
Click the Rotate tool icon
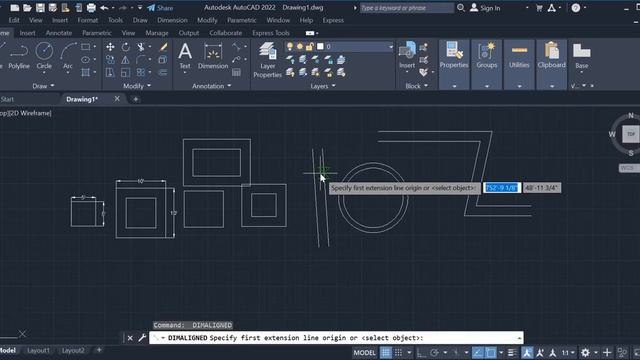(x=126, y=47)
